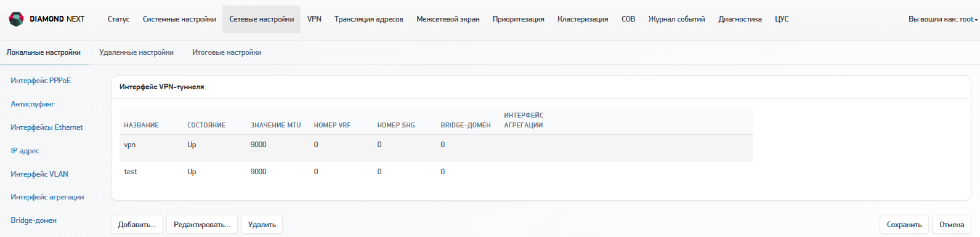Image resolution: width=980 pixels, height=237 pixels.
Task: Open the Статус menu
Action: (x=118, y=19)
